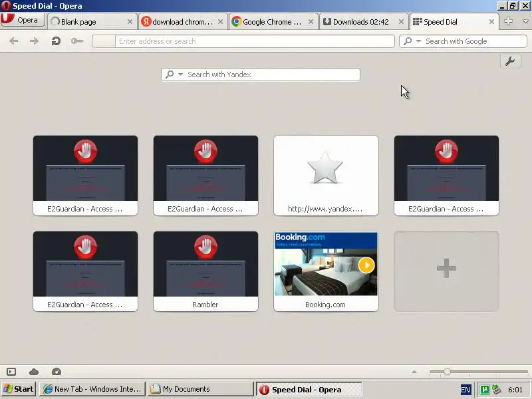Open Opera Turbo speedometer icon
The image size is (532, 399).
57,372
